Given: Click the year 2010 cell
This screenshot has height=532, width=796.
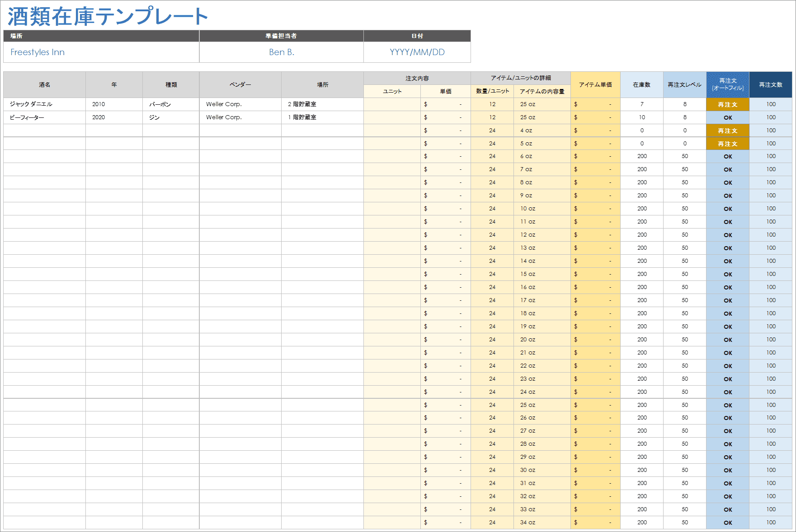Looking at the screenshot, I should [x=114, y=104].
